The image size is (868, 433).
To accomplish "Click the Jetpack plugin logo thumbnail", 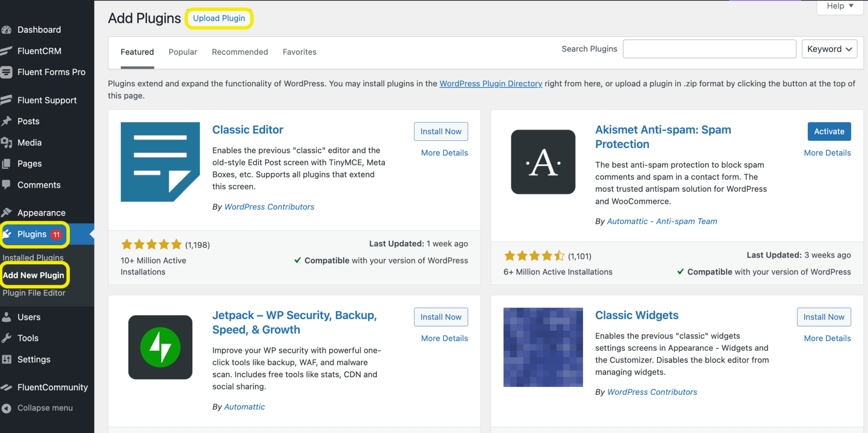I will [160, 347].
